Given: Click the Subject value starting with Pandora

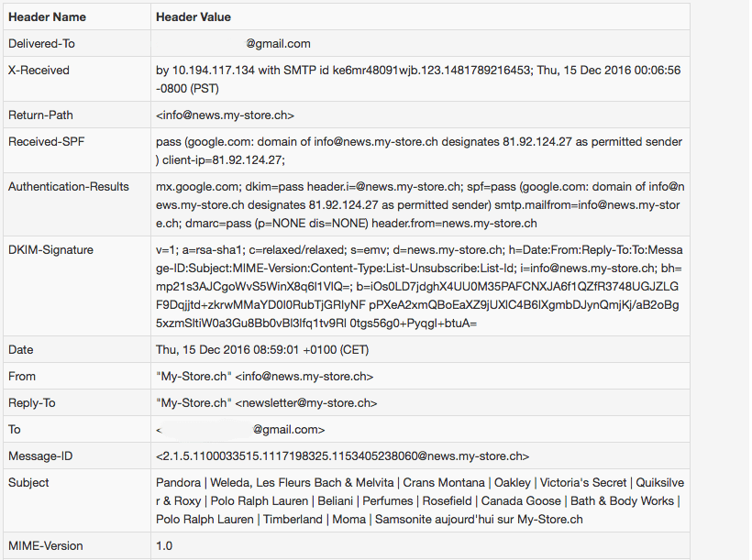Looking at the screenshot, I should tap(418, 500).
